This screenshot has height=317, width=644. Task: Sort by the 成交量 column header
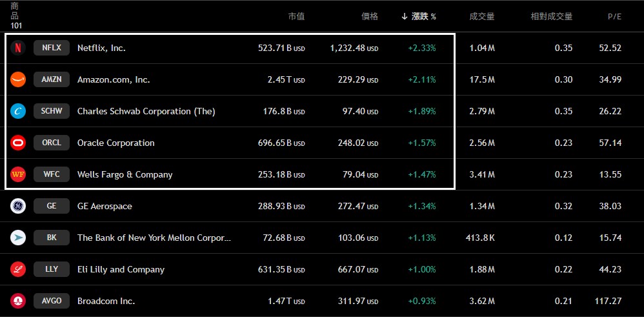point(482,17)
